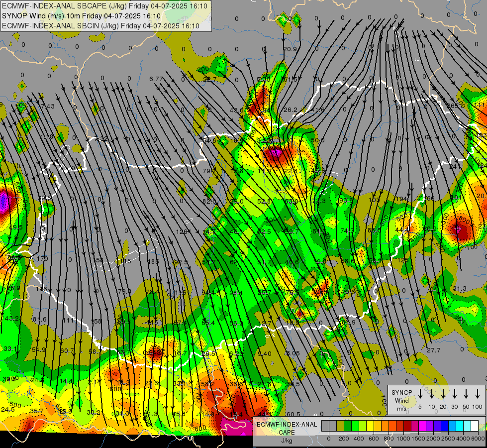Click the '43.2' value on the map

coord(12,319)
